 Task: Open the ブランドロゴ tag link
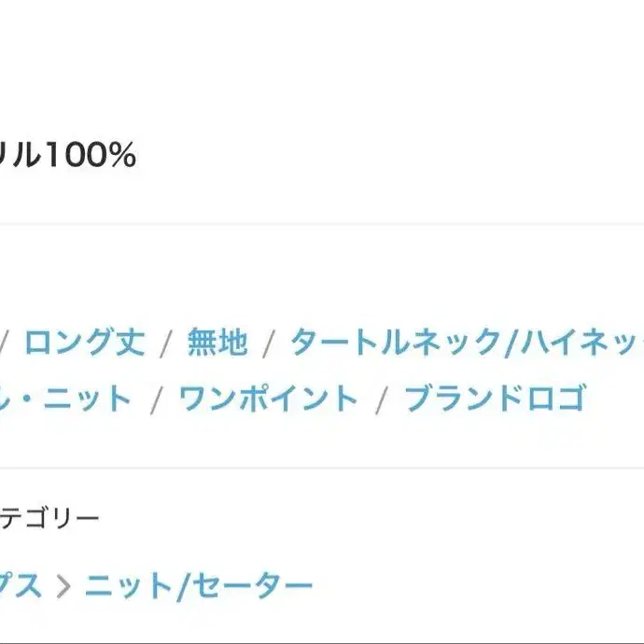coord(496,398)
